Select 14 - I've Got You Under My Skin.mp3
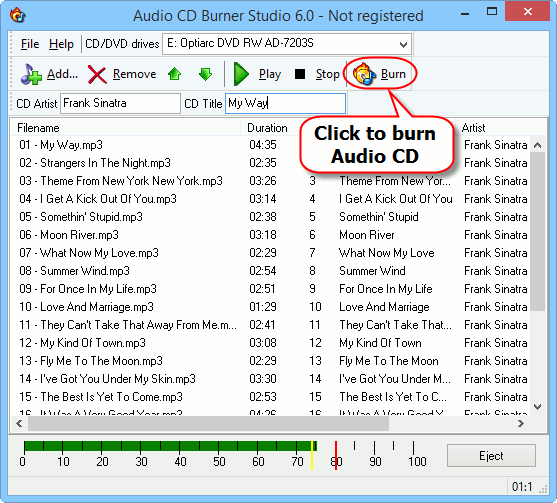Image resolution: width=557 pixels, height=503 pixels. pyautogui.click(x=107, y=379)
